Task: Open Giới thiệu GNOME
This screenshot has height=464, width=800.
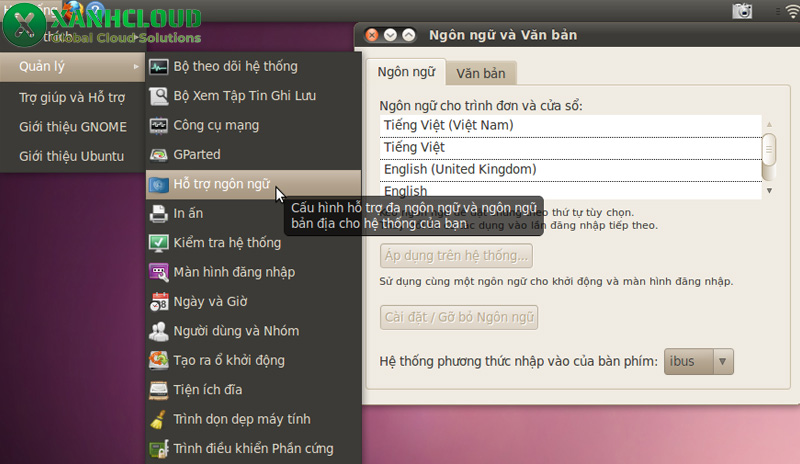Action: (x=72, y=127)
